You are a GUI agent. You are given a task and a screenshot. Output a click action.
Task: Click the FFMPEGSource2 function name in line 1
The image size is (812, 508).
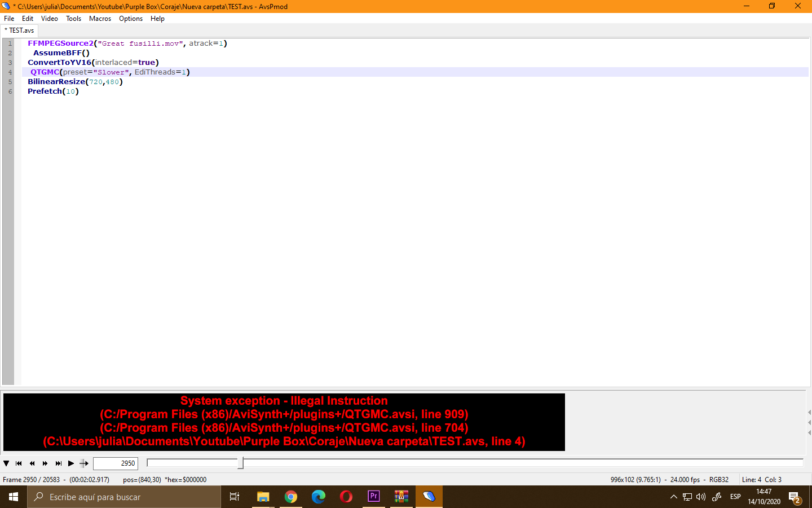pyautogui.click(x=60, y=43)
